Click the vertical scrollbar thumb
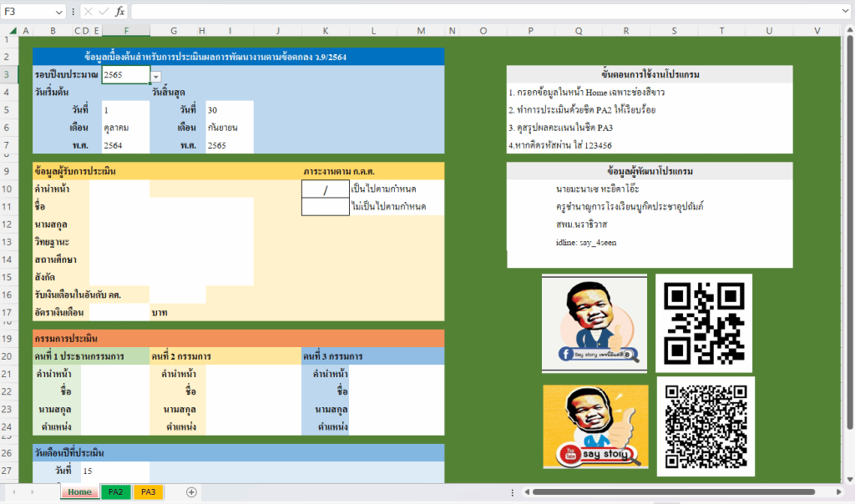 click(x=849, y=233)
